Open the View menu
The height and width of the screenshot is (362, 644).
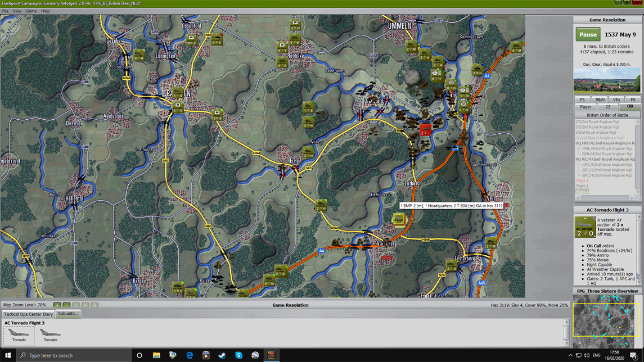pyautogui.click(x=17, y=11)
